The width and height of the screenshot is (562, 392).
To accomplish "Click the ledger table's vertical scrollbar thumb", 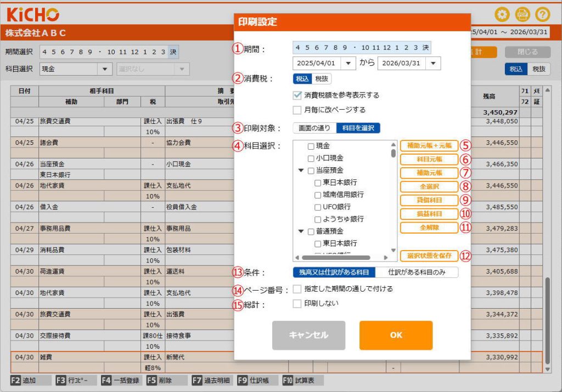I will click(x=547, y=320).
